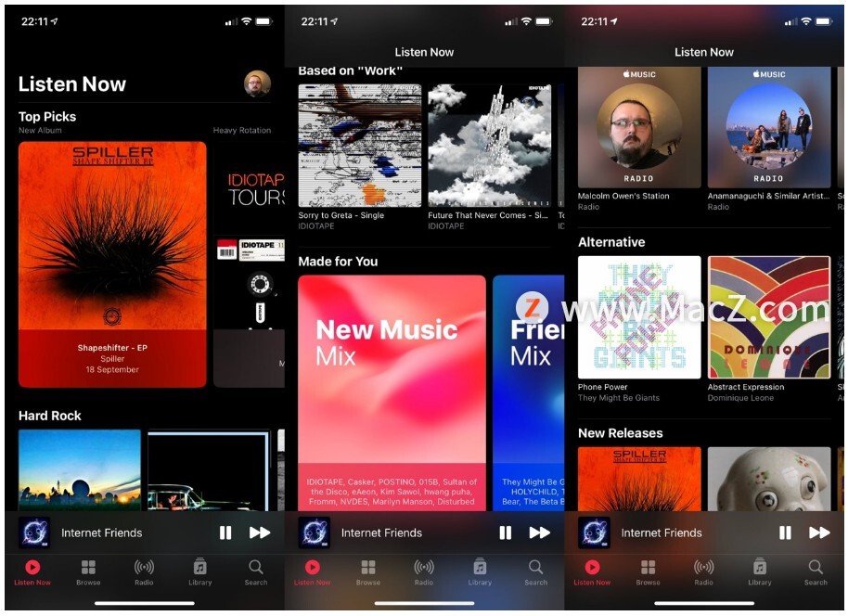
Task: Open Anamanaguchi & Similar Artists radio card
Action: point(769,128)
